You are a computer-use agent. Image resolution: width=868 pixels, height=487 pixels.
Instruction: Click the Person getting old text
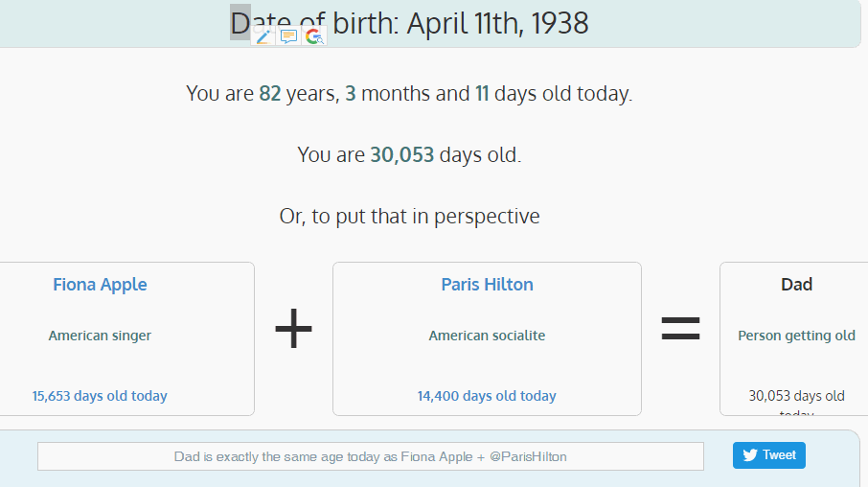tap(796, 336)
